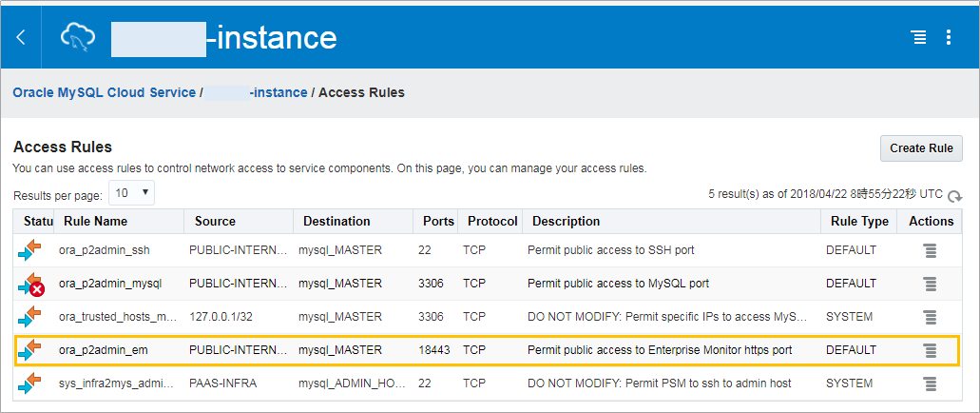The height and width of the screenshot is (413, 980).
Task: Click the Create Rule button
Action: click(921, 148)
